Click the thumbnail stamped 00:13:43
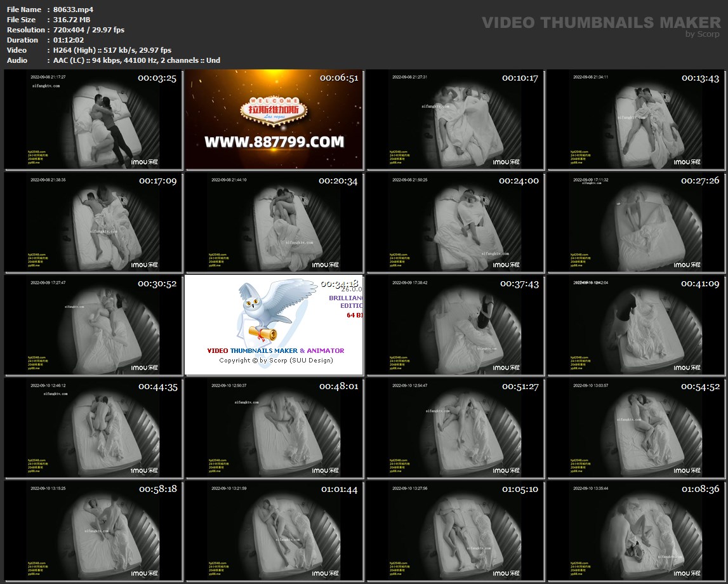Viewport: 728px width, 584px height. (x=637, y=120)
